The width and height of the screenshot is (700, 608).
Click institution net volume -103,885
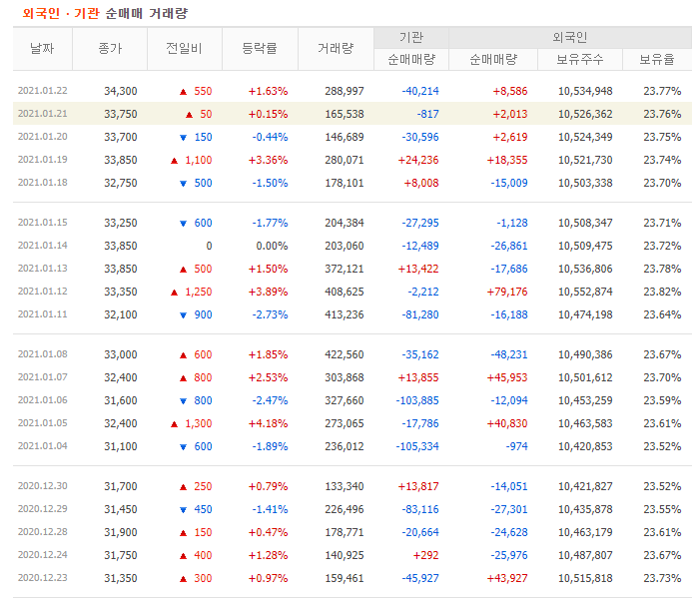pos(417,400)
